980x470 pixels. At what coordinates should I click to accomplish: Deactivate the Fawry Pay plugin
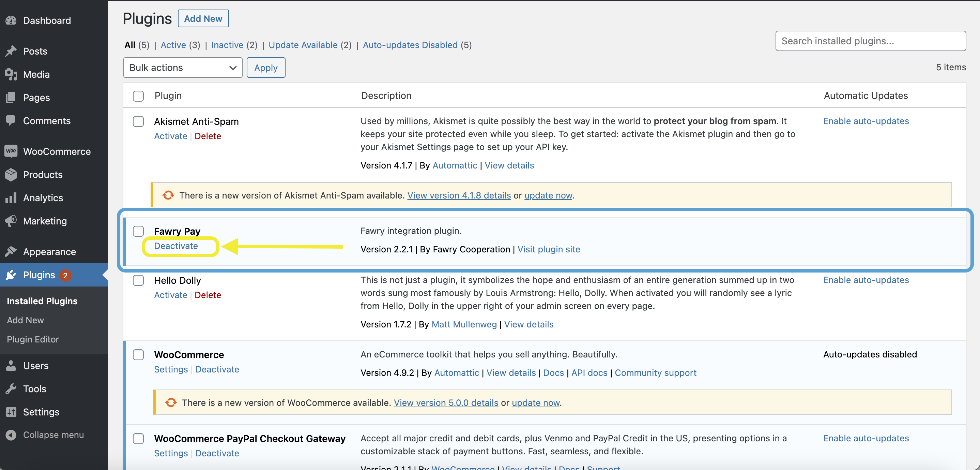click(176, 246)
